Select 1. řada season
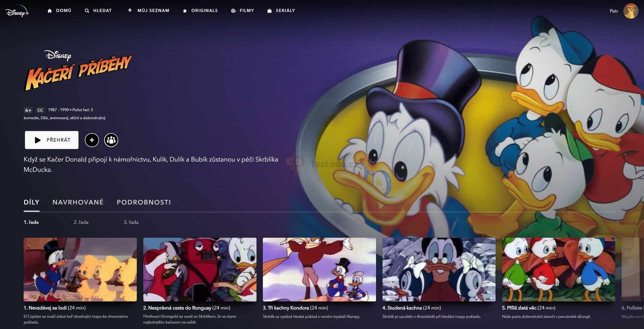644x329 pixels. [31, 222]
